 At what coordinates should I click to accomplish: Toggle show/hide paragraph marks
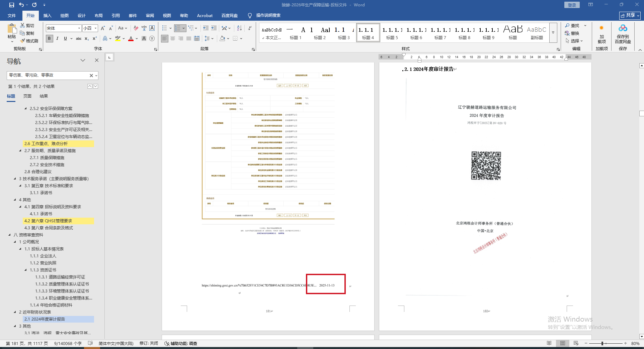[x=250, y=28]
